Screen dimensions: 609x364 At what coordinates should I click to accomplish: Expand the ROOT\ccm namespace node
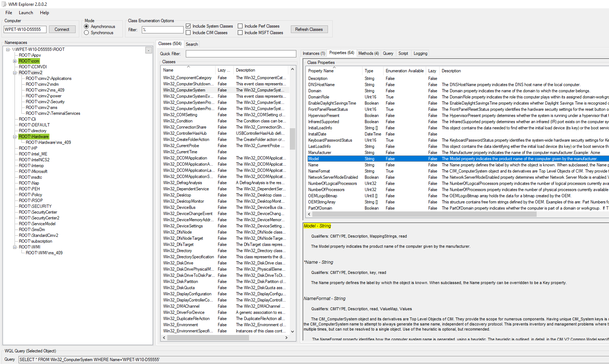tap(15, 61)
